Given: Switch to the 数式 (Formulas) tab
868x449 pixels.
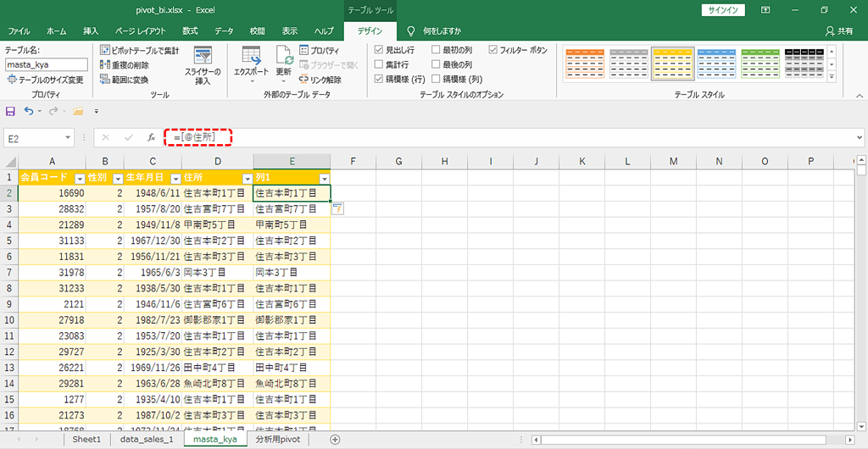Looking at the screenshot, I should (x=191, y=31).
